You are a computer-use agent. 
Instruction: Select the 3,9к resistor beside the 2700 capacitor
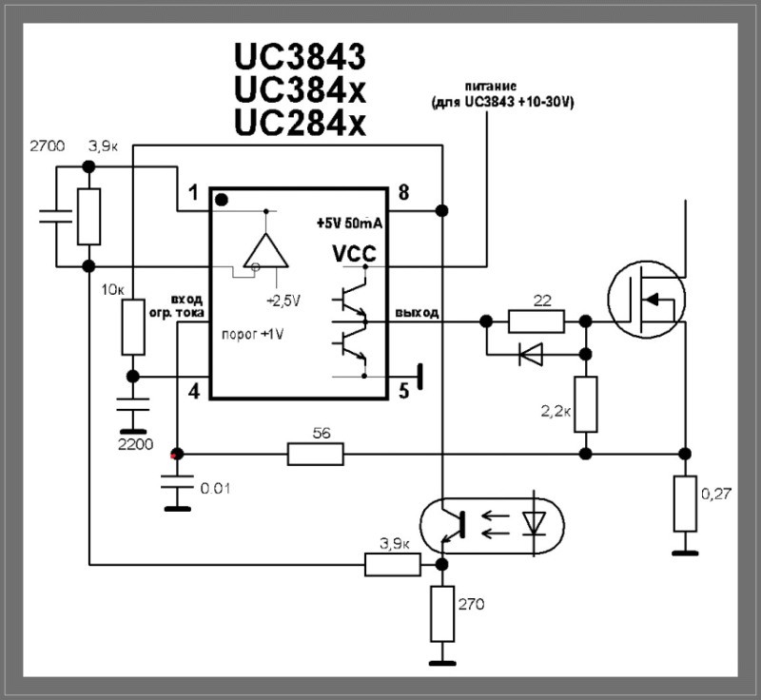coord(88,216)
